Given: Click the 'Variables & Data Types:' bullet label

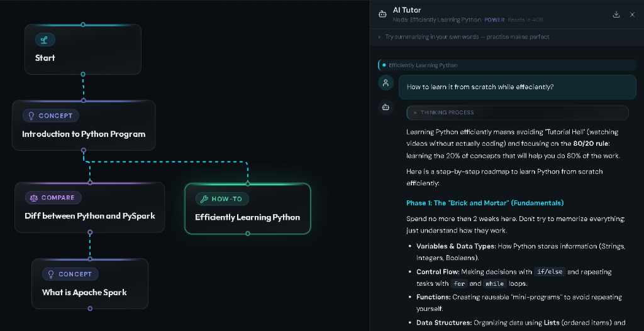Looking at the screenshot, I should [x=457, y=246].
